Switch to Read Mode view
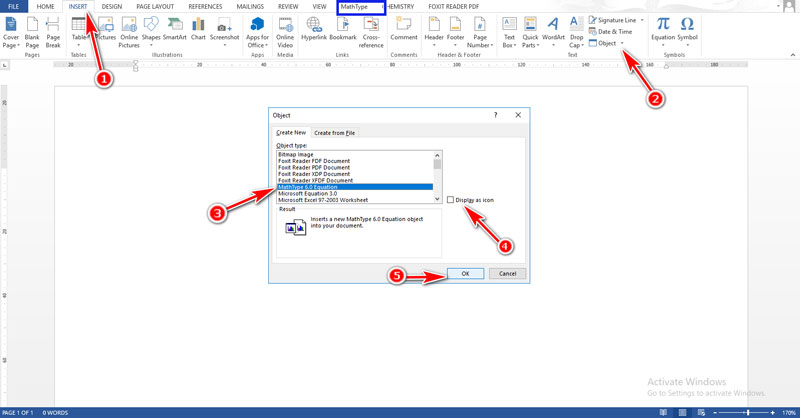800x418 pixels. point(663,412)
